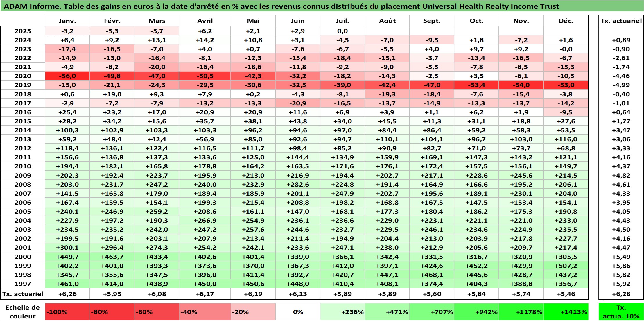The image size is (644, 321).
Task: Click the 'Août' column header
Action: (x=387, y=21)
